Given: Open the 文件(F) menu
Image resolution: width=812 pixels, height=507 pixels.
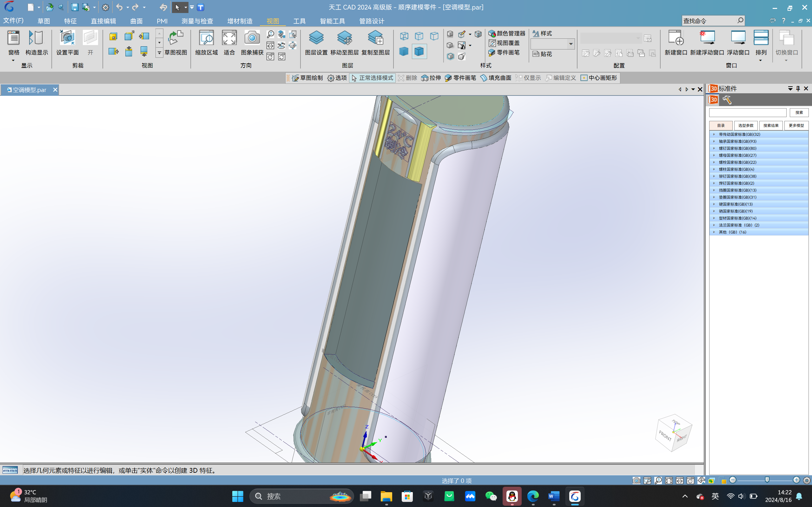Looking at the screenshot, I should [x=13, y=21].
